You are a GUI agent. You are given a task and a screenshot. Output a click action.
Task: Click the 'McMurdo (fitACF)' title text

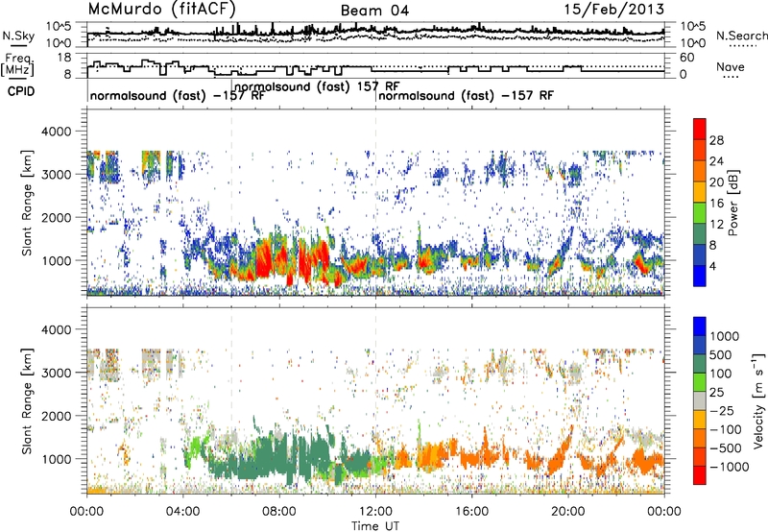coord(161,10)
